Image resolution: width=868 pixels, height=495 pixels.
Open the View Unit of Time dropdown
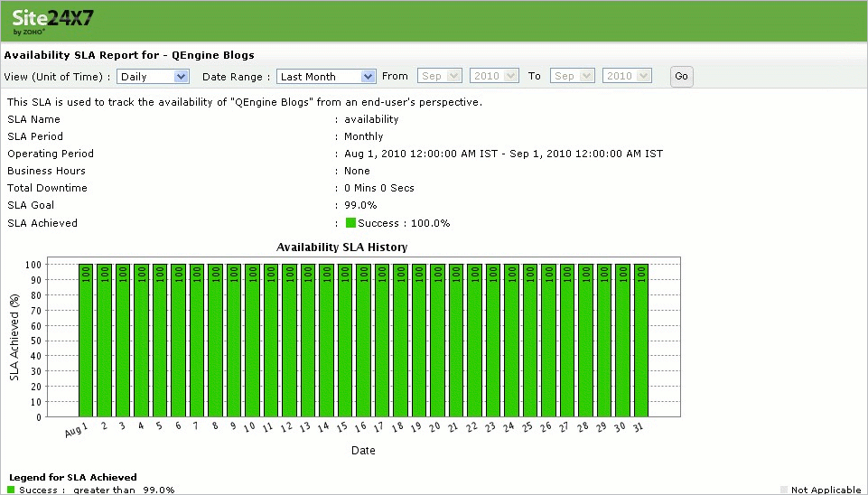[153, 77]
